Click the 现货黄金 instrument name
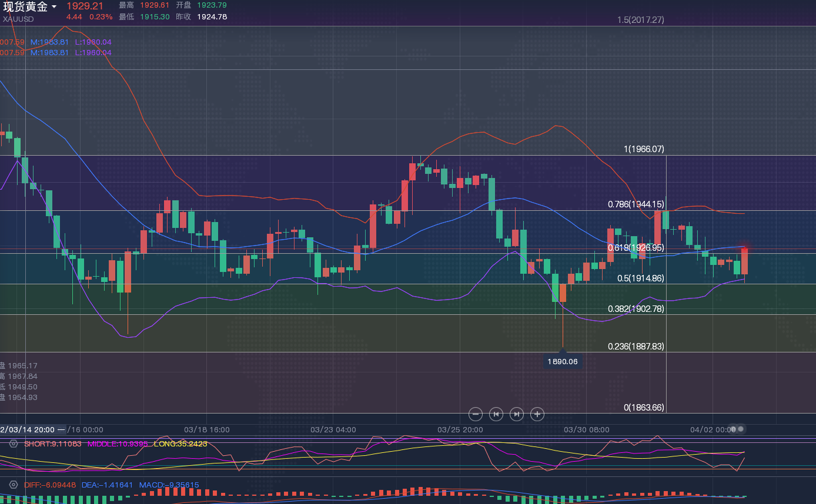This screenshot has height=504, width=816. pos(25,7)
